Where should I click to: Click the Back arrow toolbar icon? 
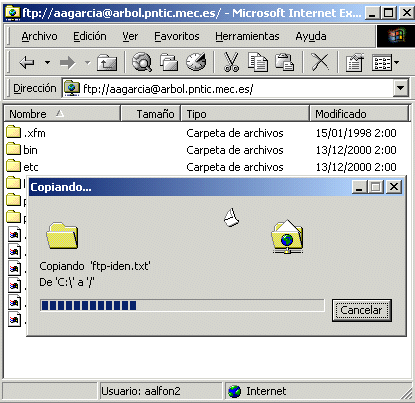coord(27,62)
